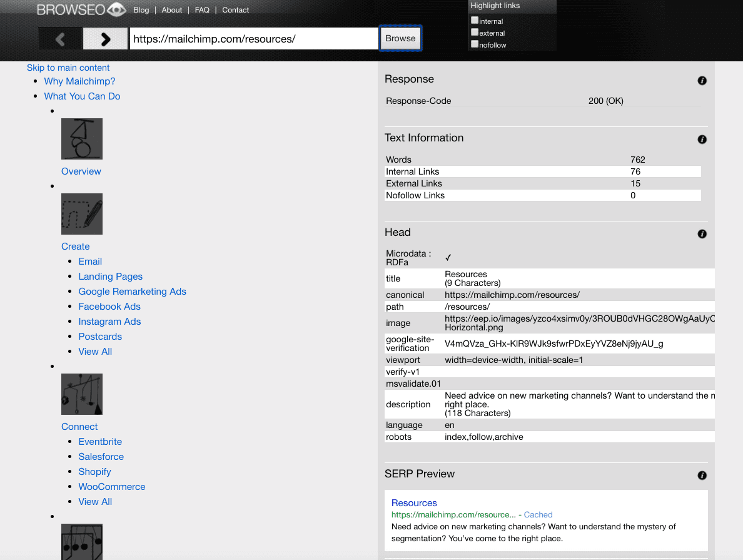Focus the URL input field

coord(254,39)
